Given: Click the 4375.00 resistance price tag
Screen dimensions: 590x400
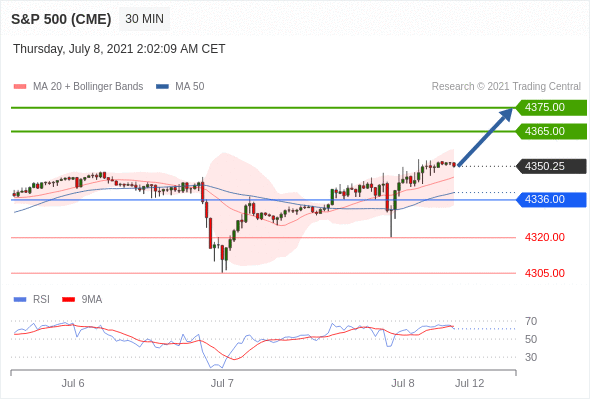Looking at the screenshot, I should [551, 108].
